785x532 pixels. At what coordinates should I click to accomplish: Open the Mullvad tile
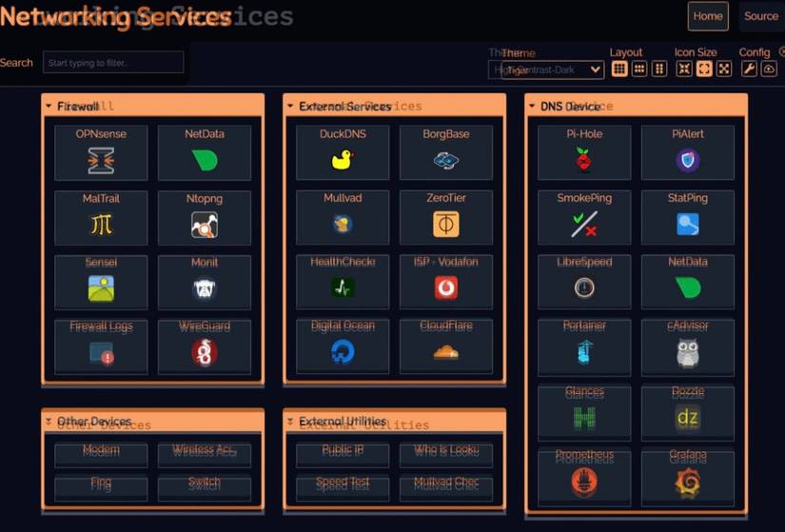tap(343, 217)
